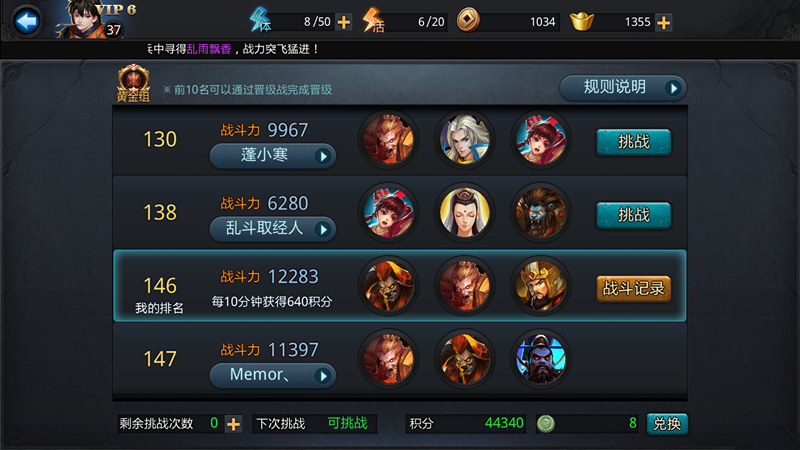Expand player 乱斗取经人 details arrow

(x=322, y=230)
